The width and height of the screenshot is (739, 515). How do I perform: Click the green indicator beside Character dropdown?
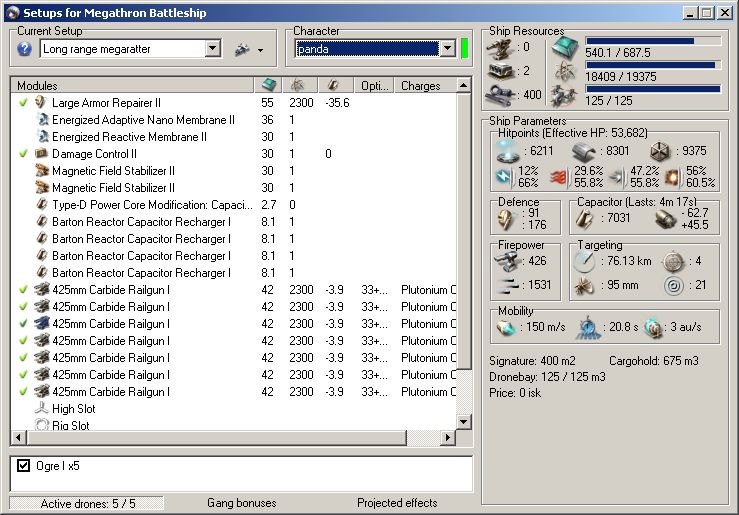pos(464,49)
